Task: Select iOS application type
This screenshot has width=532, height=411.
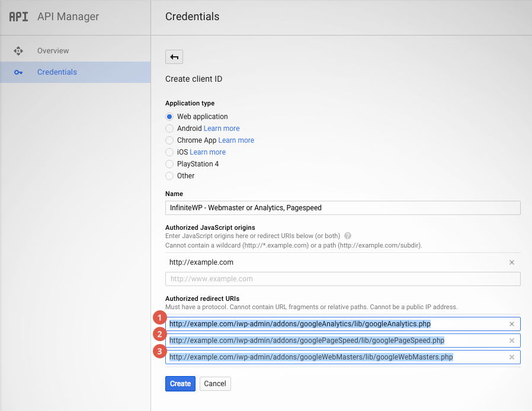Action: coord(169,152)
